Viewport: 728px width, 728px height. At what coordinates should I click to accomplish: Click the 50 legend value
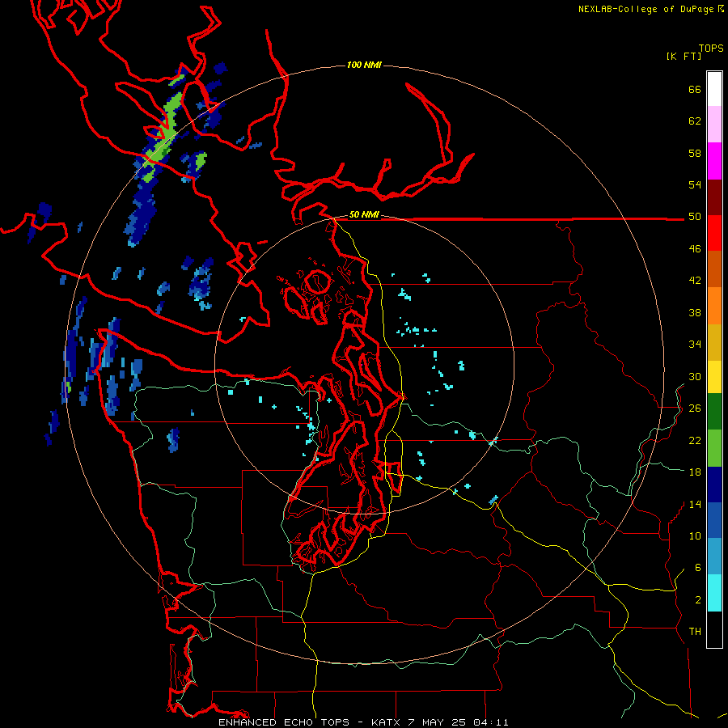(x=695, y=217)
